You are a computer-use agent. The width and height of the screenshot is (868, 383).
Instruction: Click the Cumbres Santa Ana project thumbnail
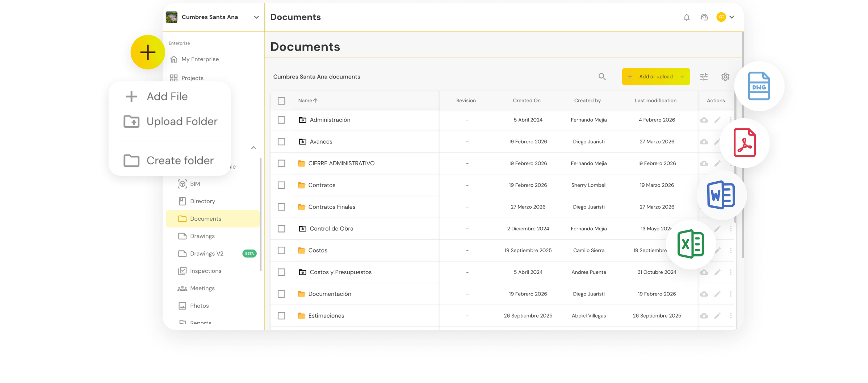point(172,17)
